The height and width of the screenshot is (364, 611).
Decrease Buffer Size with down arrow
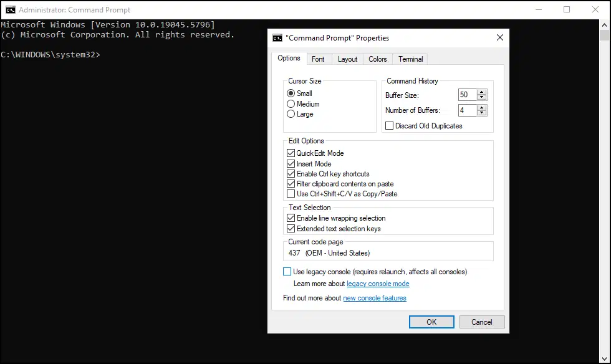pyautogui.click(x=482, y=97)
